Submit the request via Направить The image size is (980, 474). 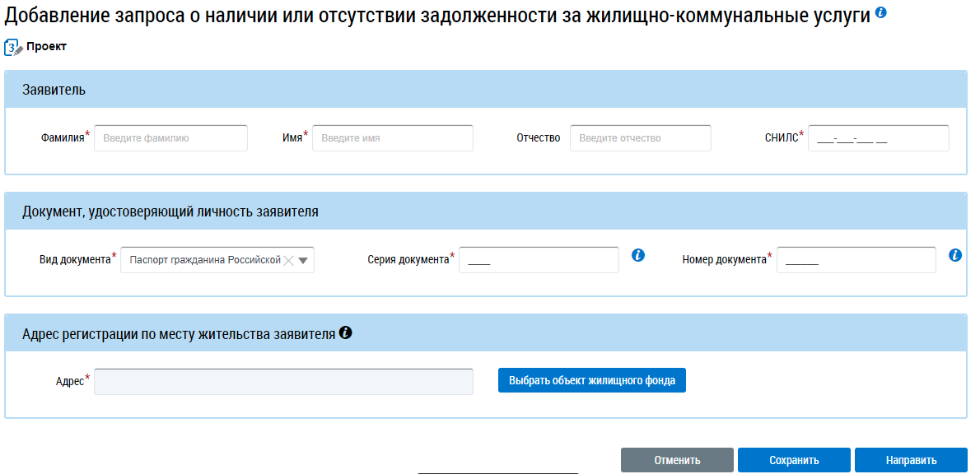pos(911,460)
